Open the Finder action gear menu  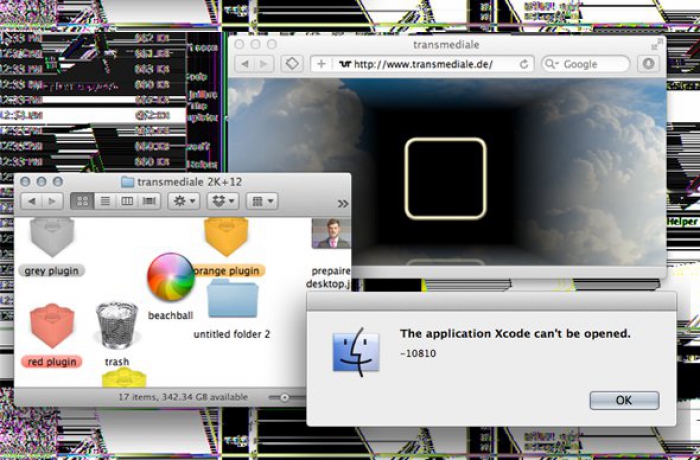tap(183, 201)
